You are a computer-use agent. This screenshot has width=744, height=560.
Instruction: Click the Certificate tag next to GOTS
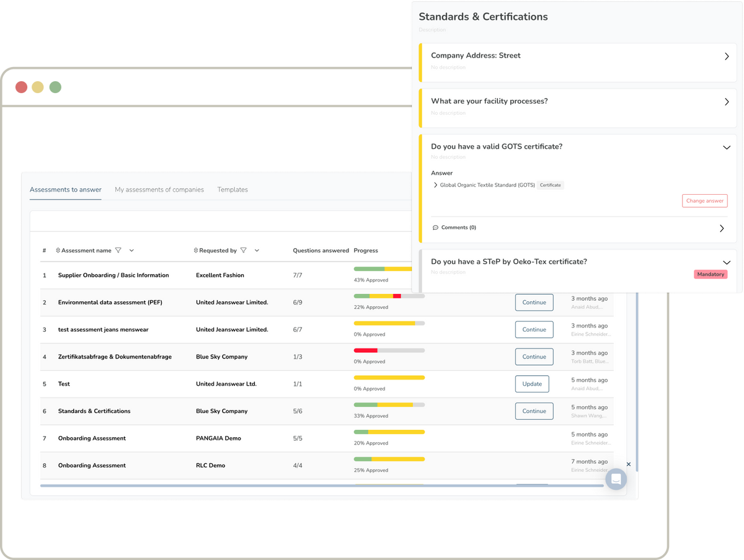point(550,185)
